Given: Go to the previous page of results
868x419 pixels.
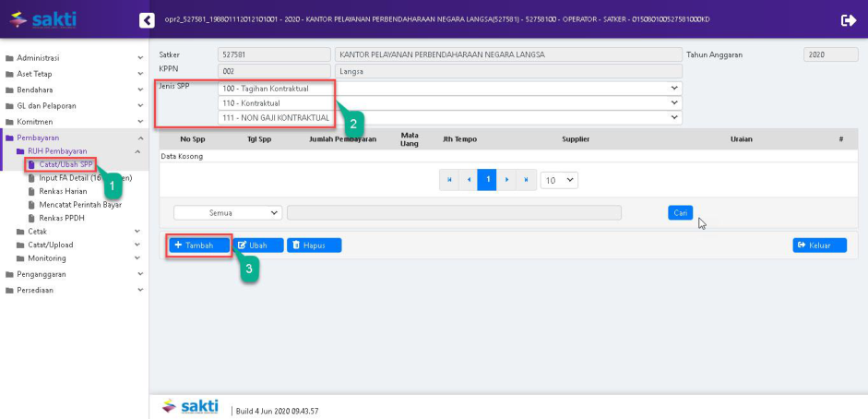Looking at the screenshot, I should point(469,180).
